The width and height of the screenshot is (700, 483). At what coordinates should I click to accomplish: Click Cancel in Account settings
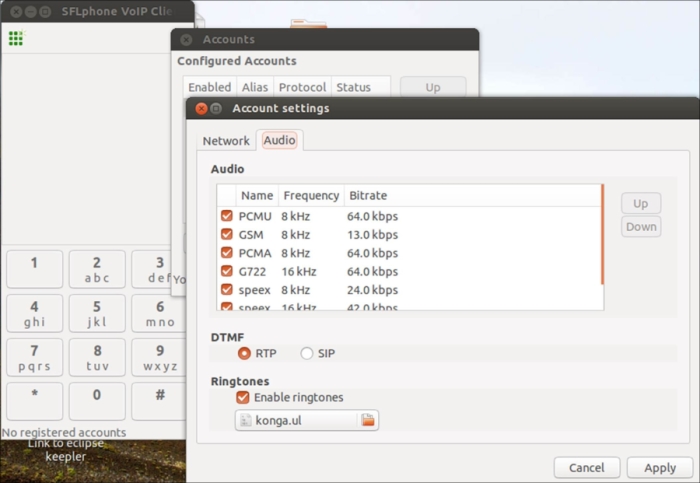[586, 468]
